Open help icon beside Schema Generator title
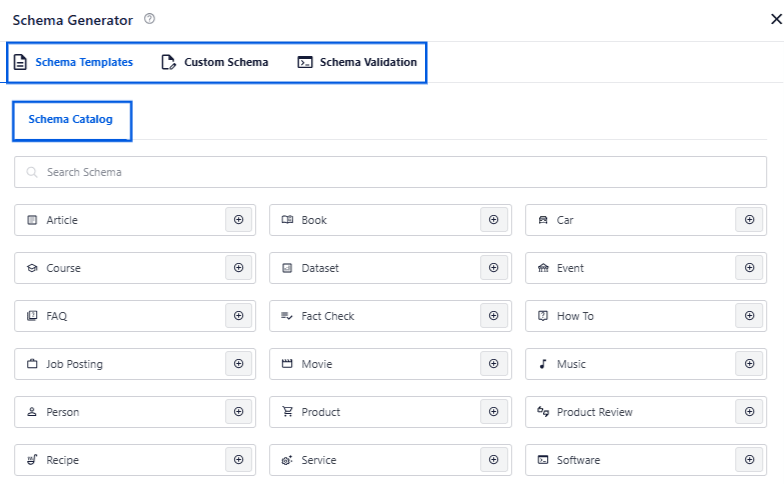784x484 pixels. (150, 19)
